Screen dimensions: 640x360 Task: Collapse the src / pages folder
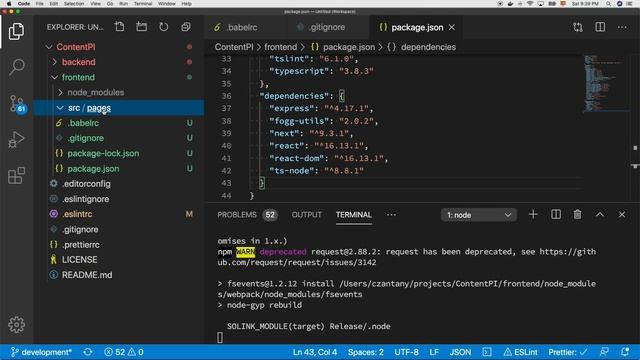click(118, 108)
